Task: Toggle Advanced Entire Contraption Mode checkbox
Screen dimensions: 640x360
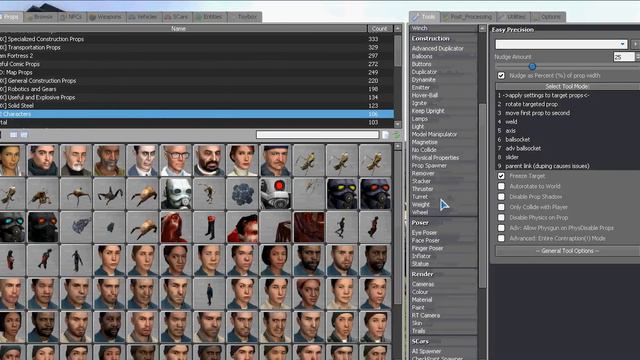Action: tap(501, 238)
